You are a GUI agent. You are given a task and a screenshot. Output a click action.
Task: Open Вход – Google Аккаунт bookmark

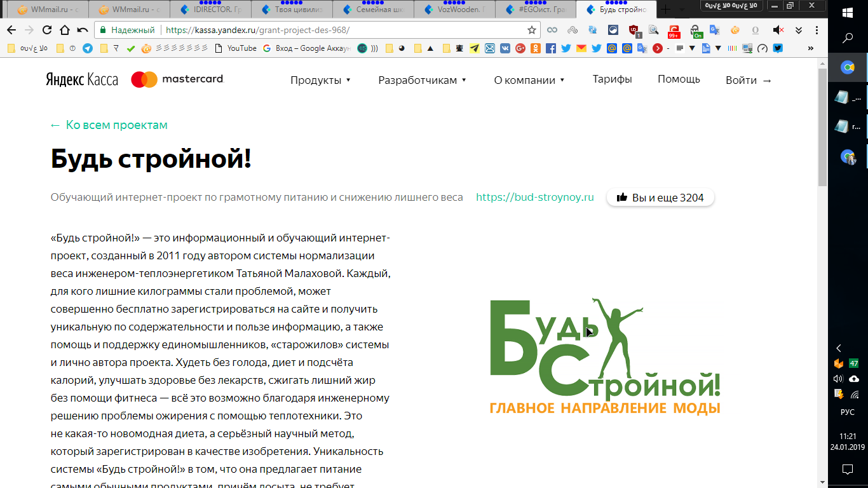tap(306, 48)
